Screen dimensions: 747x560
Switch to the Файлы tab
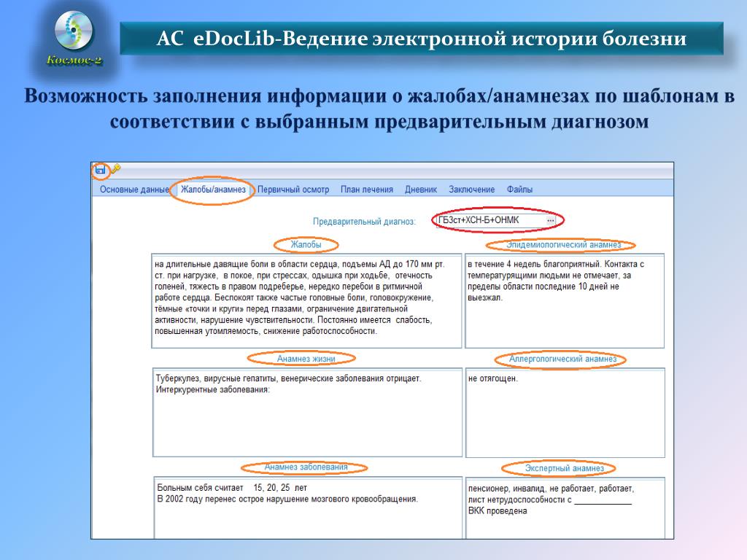tap(519, 189)
